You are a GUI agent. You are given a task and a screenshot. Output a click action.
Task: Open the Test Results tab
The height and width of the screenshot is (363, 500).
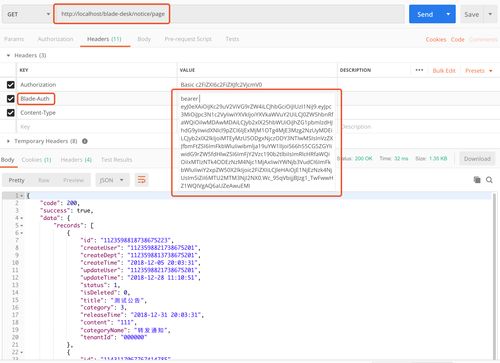click(117, 160)
